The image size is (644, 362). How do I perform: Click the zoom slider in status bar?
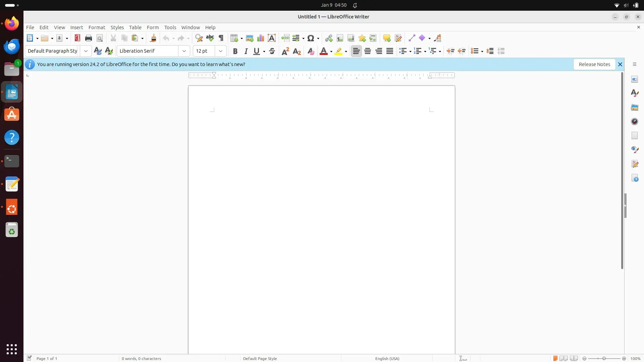point(604,359)
